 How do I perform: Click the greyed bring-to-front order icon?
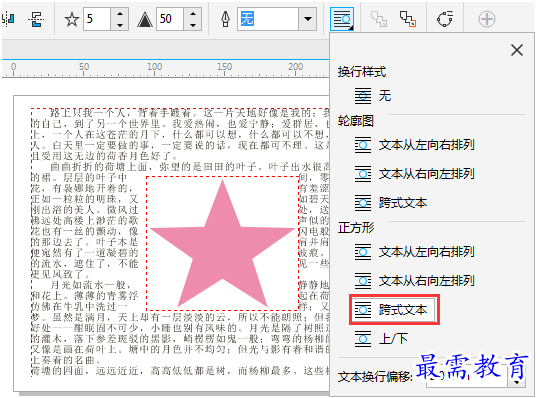click(x=379, y=19)
